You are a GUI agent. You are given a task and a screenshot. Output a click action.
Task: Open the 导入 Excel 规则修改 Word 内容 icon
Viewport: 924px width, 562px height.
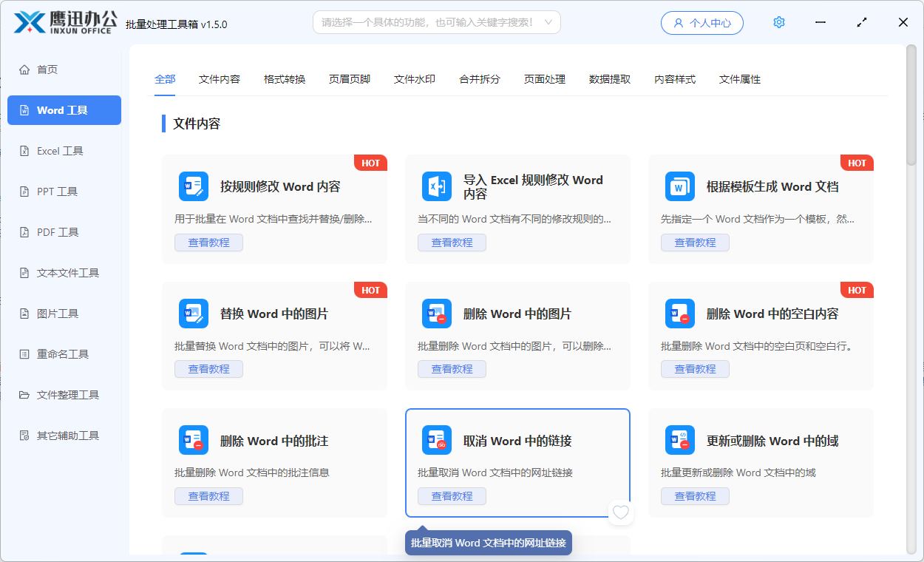pos(437,186)
